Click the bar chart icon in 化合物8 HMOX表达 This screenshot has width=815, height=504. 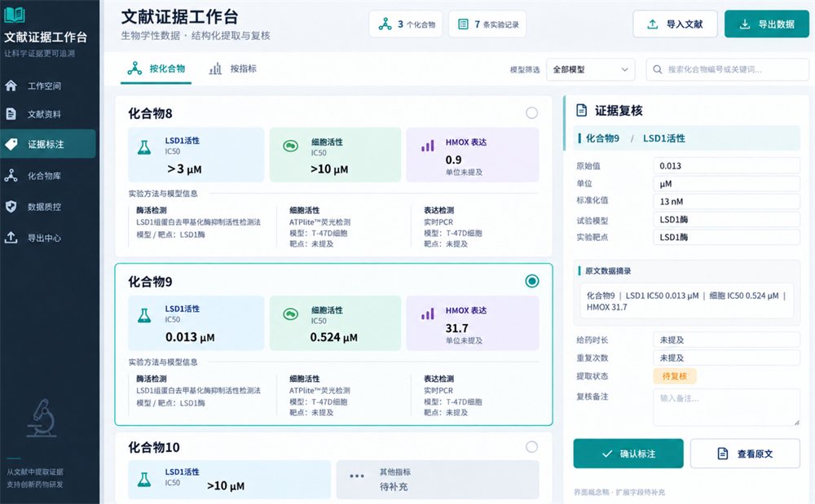point(428,146)
